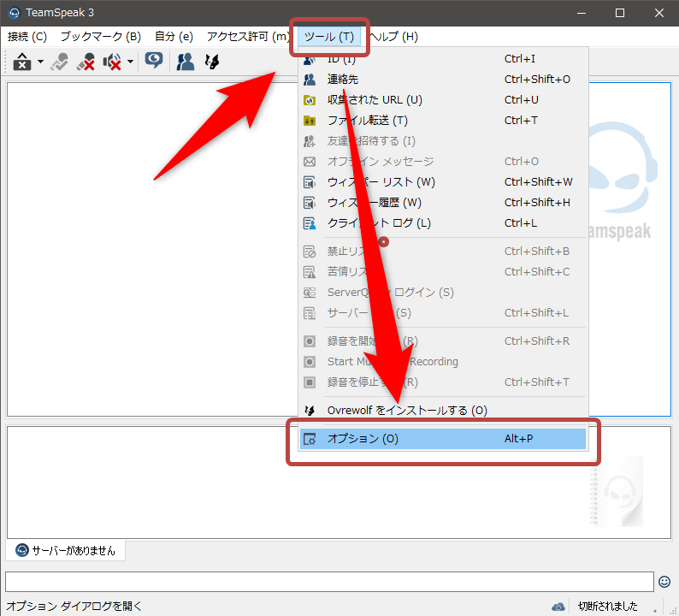Choose Ovrewolf をインストールする (O) menu item
Viewport: 679px width, 616px height.
click(443, 410)
